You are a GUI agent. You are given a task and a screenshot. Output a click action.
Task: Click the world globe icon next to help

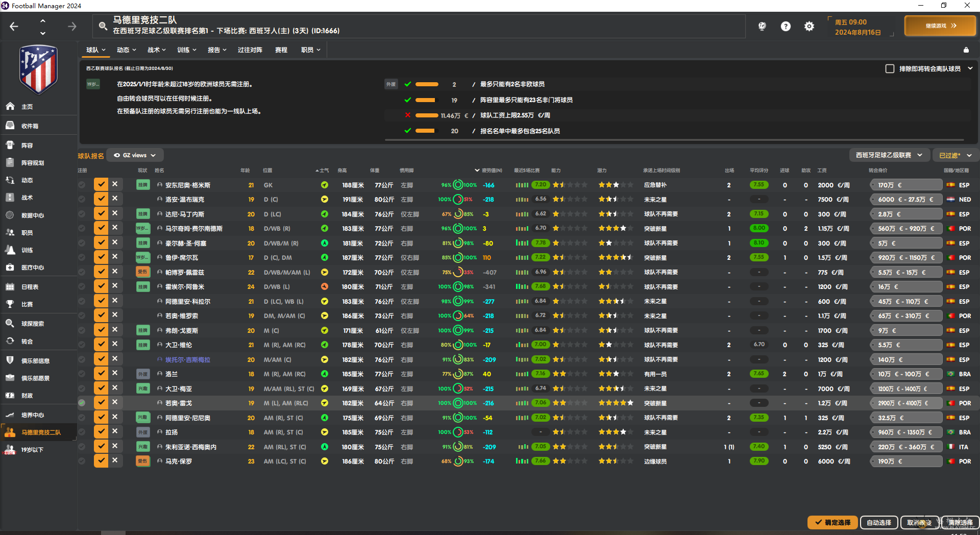click(762, 26)
